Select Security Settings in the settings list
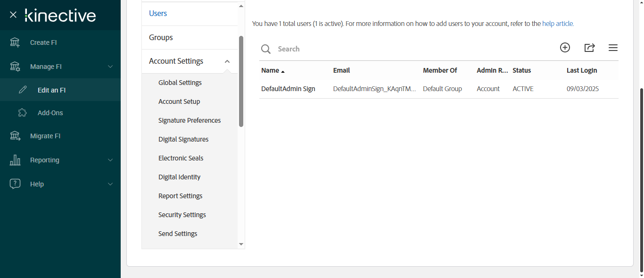Screen dimensions: 644x278 tap(182, 215)
